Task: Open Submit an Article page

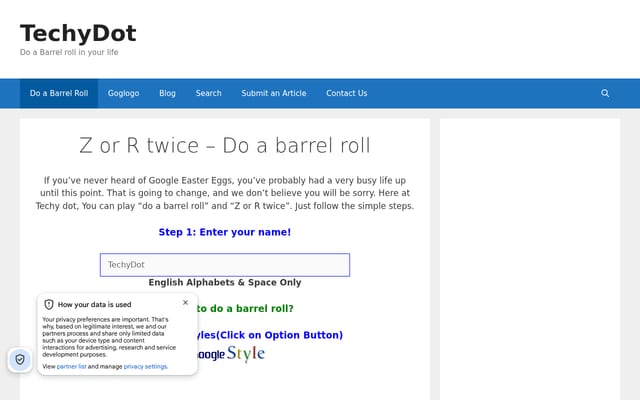Action: (273, 93)
